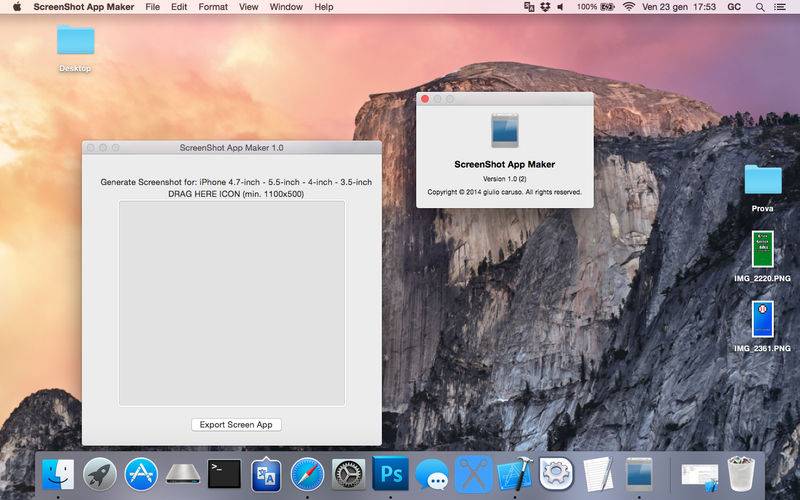800x500 pixels.
Task: Open the blue scissors app in Dock
Action: click(x=473, y=474)
